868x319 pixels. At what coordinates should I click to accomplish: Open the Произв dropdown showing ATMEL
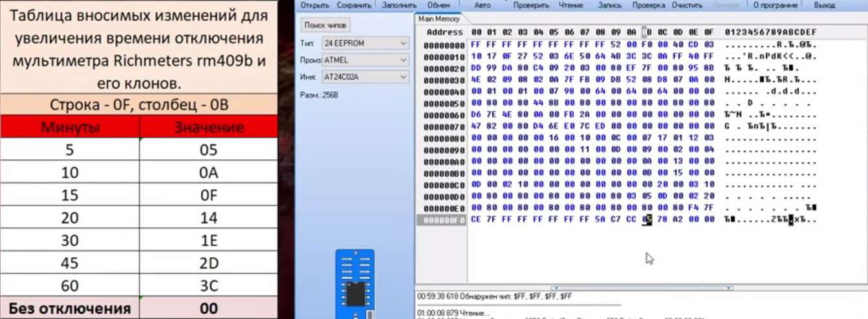(x=365, y=60)
